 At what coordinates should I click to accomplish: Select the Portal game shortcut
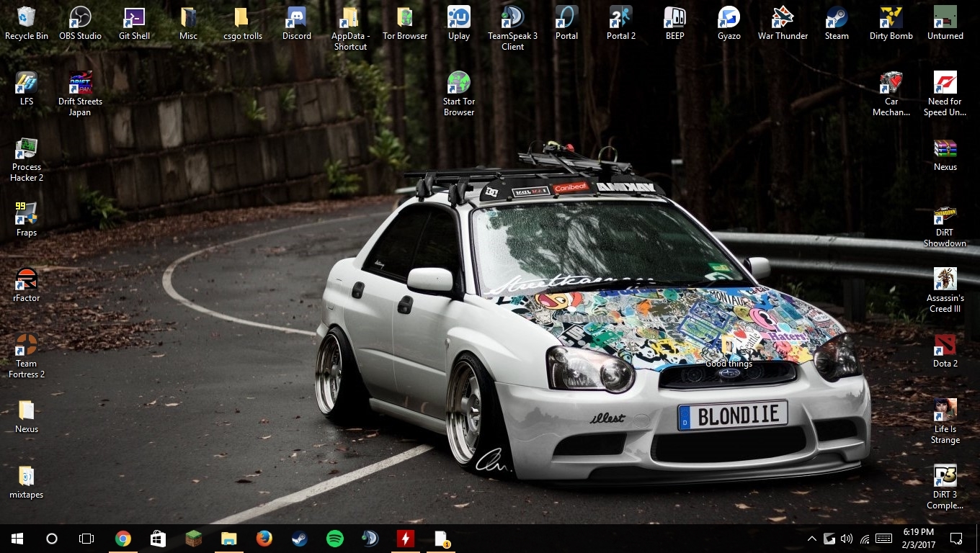point(567,22)
